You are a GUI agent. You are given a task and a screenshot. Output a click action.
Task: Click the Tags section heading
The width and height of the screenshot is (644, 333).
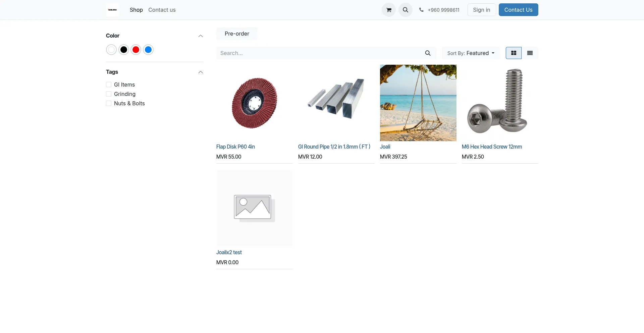[x=112, y=72]
